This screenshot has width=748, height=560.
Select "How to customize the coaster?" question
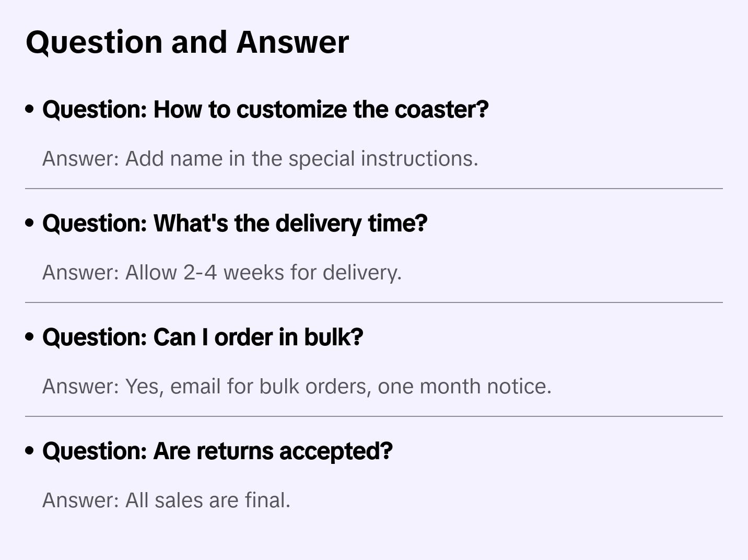[265, 109]
